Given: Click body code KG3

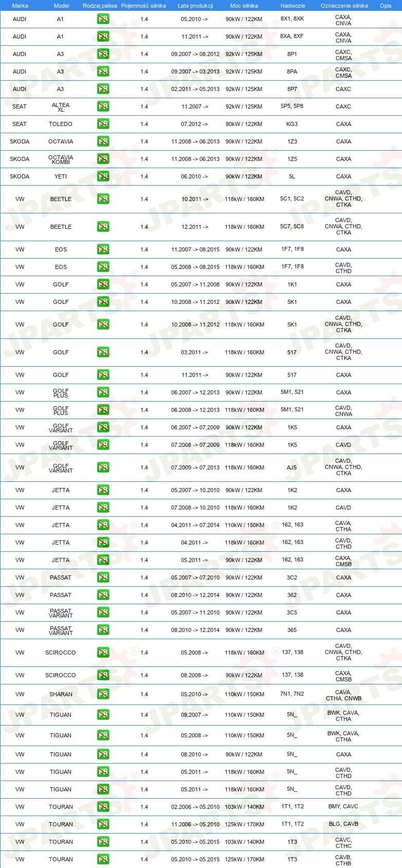Looking at the screenshot, I should (x=292, y=124).
